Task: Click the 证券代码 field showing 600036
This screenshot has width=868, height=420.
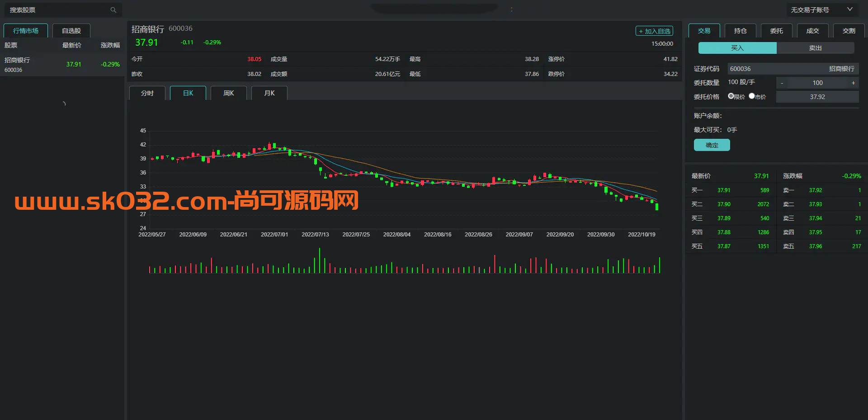Action: tap(793, 69)
